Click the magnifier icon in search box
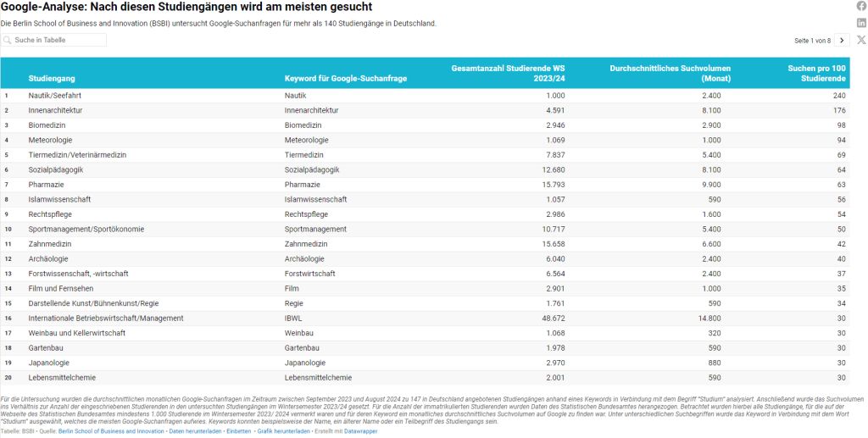Image resolution: width=868 pixels, height=438 pixels. coord(8,41)
